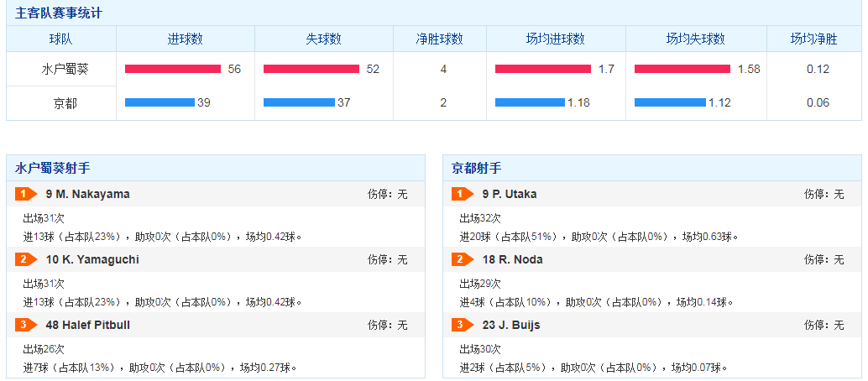Screen dimensions: 868x381
Task: Click rank 1 badge beside P. Utaka
Action: 463,195
